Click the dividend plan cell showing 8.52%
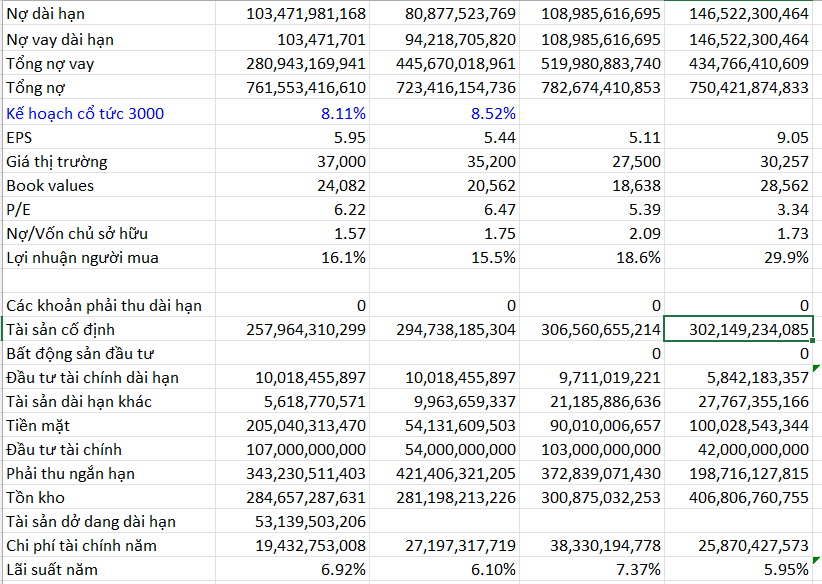Image resolution: width=822 pixels, height=584 pixels. tap(493, 113)
